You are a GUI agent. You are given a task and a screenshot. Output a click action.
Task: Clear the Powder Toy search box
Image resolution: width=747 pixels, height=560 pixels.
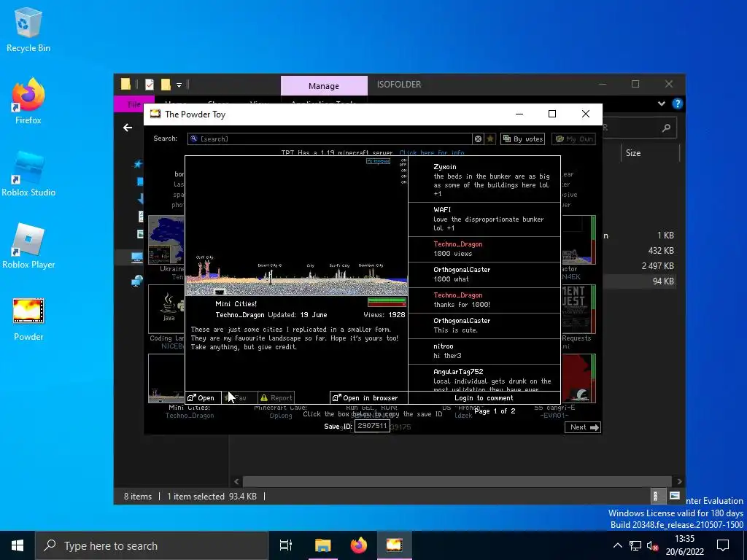point(478,139)
